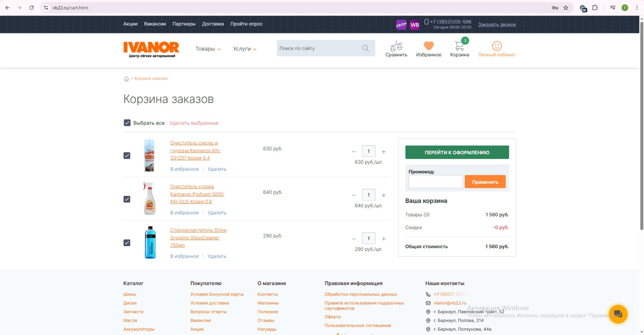644x335 pixels.
Task: Open Личный кабинет smiley icon
Action: click(497, 46)
